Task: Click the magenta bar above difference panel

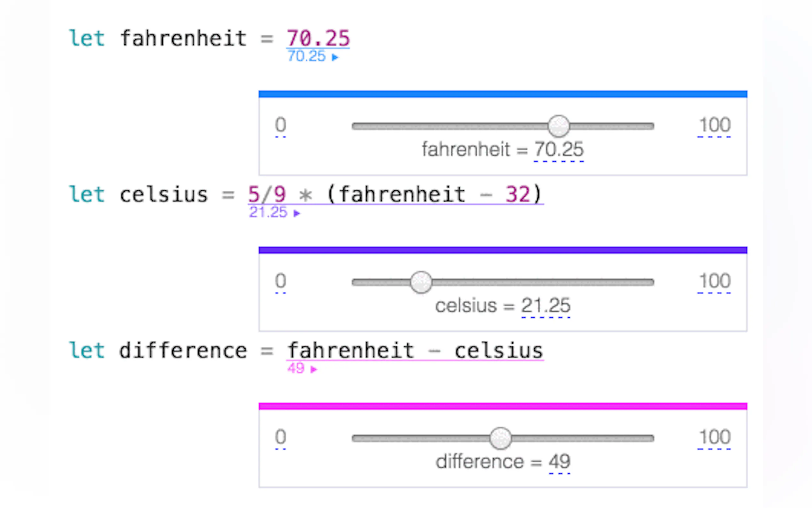Action: click(x=503, y=406)
